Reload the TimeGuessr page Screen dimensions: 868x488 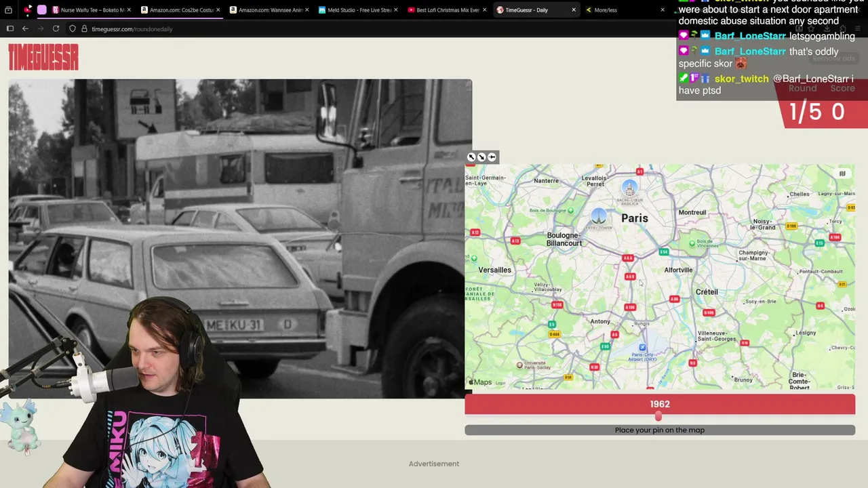(x=56, y=28)
